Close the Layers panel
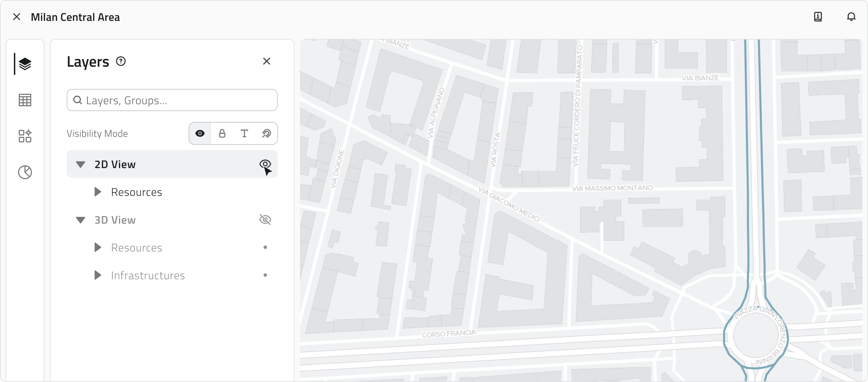The width and height of the screenshot is (868, 382). pos(266,61)
